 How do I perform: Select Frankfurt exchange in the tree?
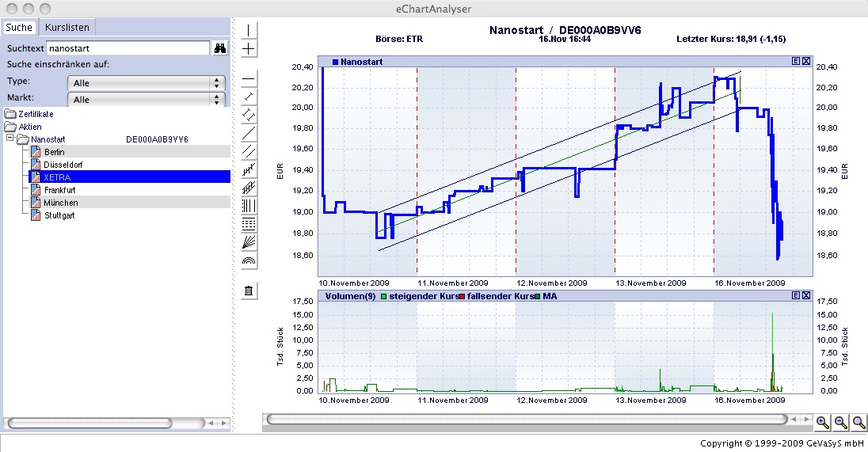[59, 190]
